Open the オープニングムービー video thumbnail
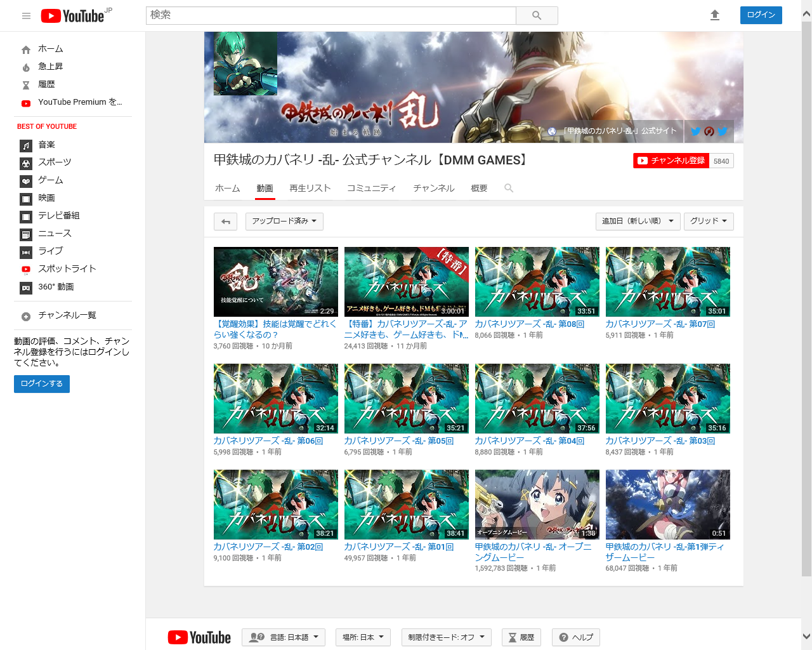 pyautogui.click(x=537, y=505)
